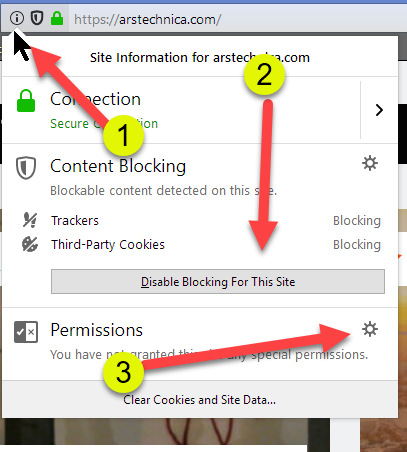Click the Permissions check-and-cross icon
This screenshot has width=407, height=452.
click(26, 332)
